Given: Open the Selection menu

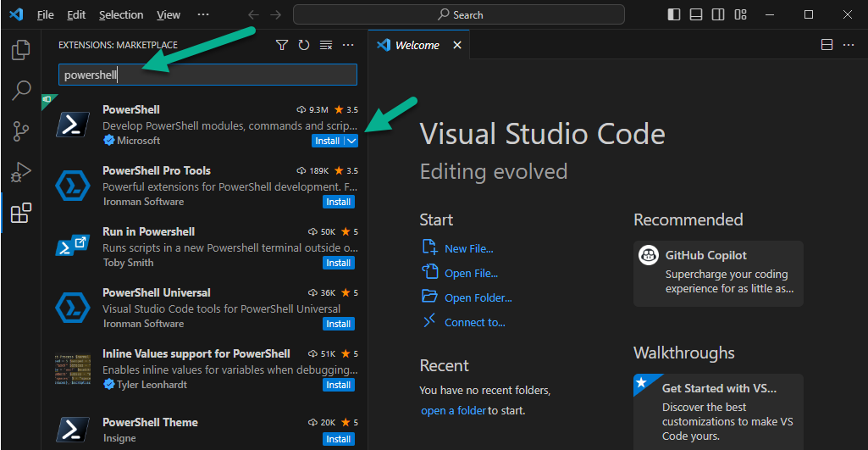Looking at the screenshot, I should [121, 15].
